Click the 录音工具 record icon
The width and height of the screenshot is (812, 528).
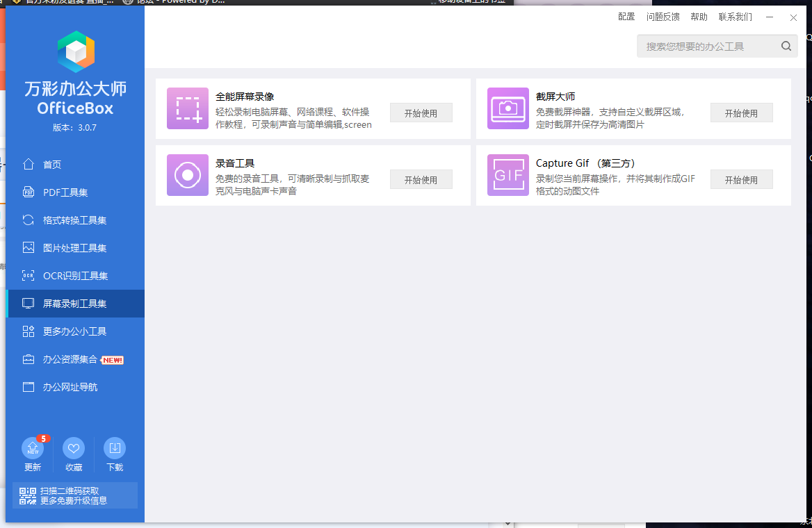point(188,175)
